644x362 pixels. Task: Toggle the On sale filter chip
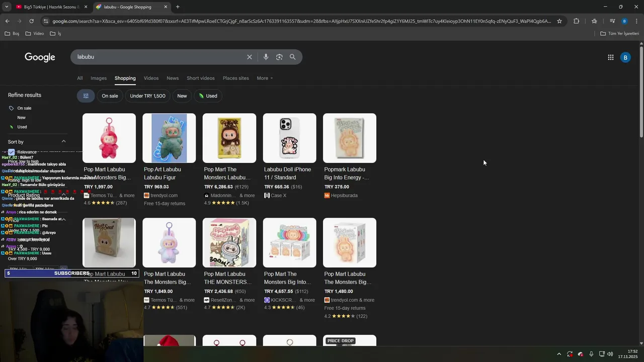110,96
